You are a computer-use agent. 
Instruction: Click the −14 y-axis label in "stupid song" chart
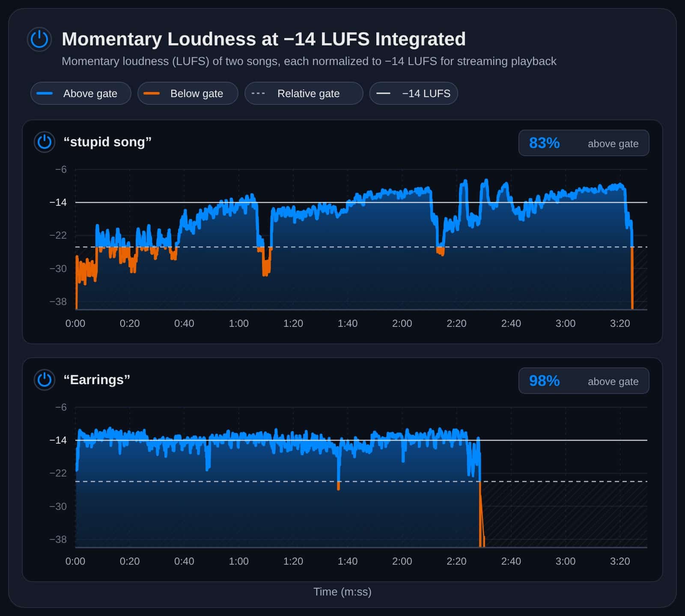58,202
